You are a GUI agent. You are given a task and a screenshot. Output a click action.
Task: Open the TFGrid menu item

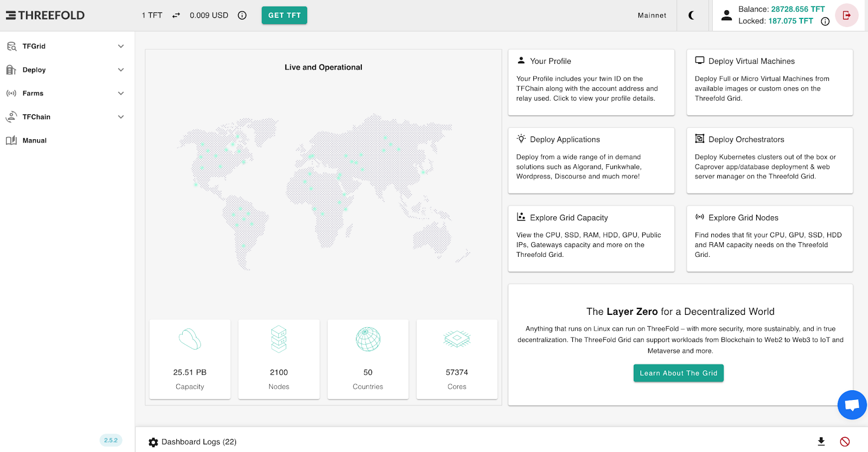(67, 46)
